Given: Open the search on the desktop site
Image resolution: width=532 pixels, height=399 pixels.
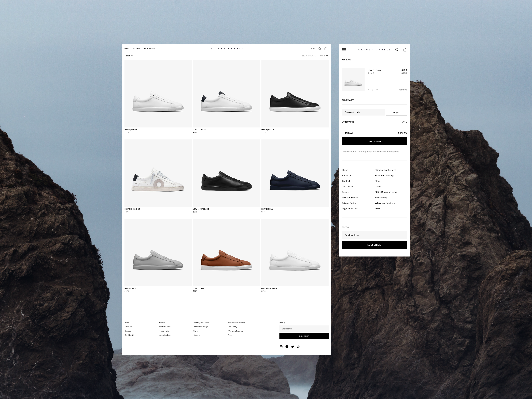Looking at the screenshot, I should click(x=320, y=48).
